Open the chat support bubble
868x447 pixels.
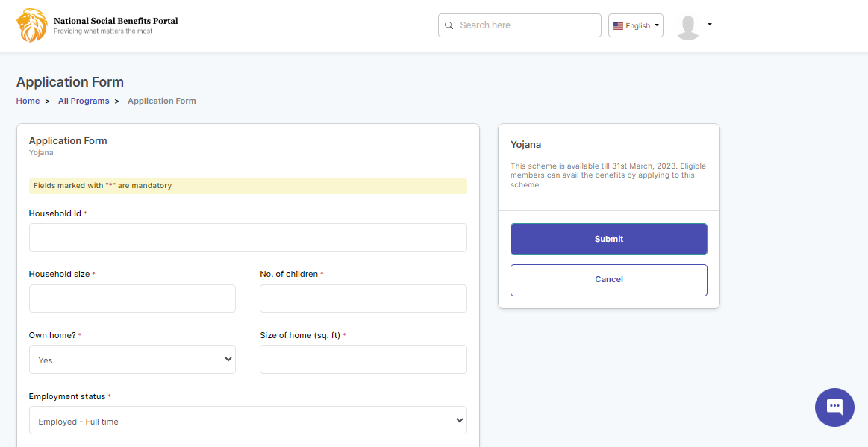coord(834,407)
